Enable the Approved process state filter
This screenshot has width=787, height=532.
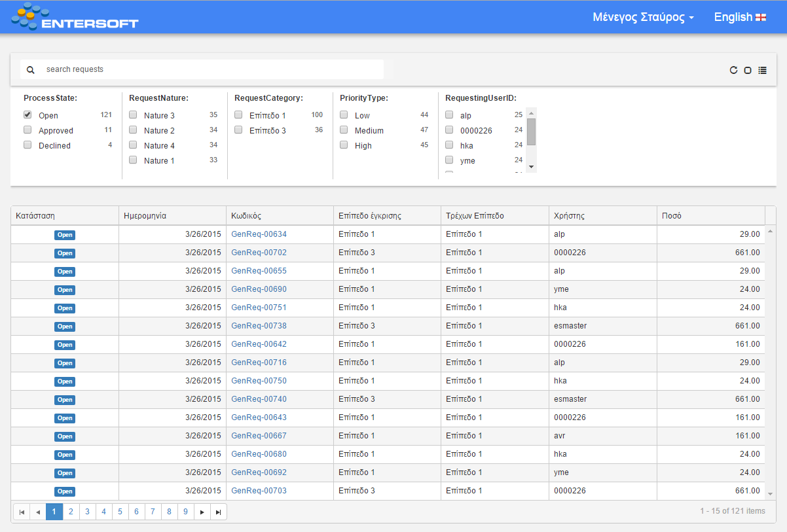27,130
